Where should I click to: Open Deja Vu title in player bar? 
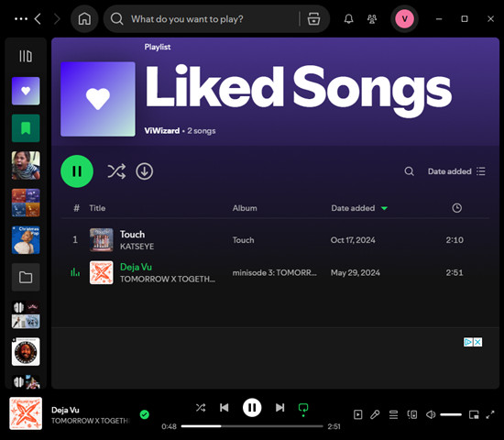pyautogui.click(x=65, y=410)
